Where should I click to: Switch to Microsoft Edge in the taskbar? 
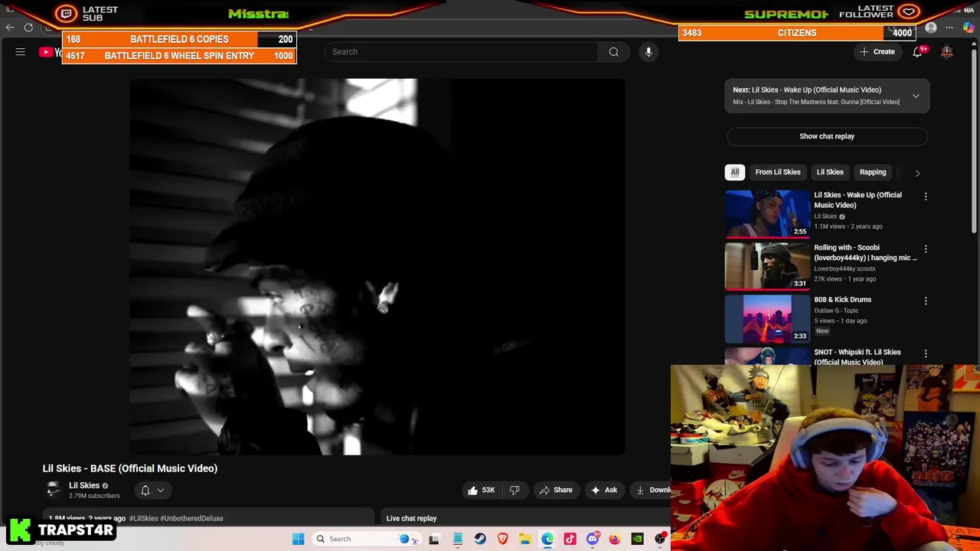pyautogui.click(x=547, y=539)
